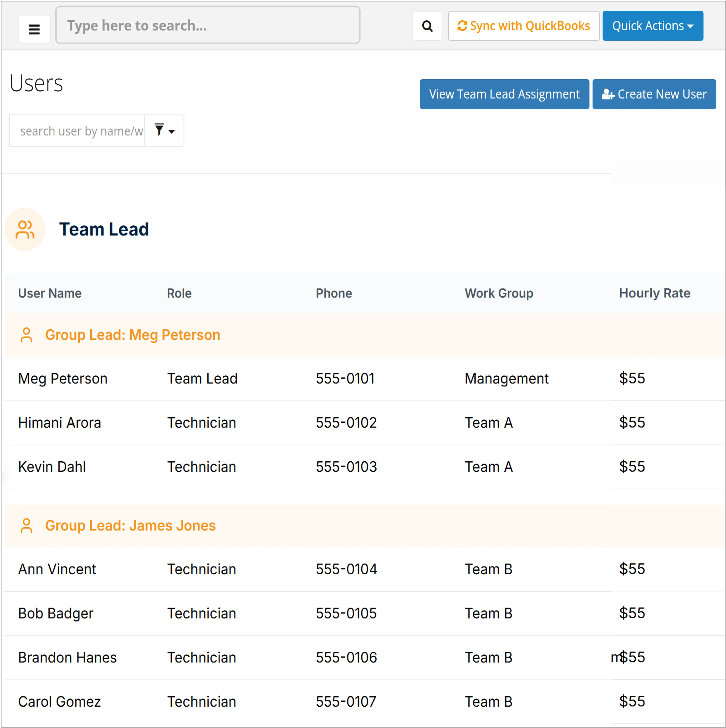Click the Phone column header

[334, 293]
